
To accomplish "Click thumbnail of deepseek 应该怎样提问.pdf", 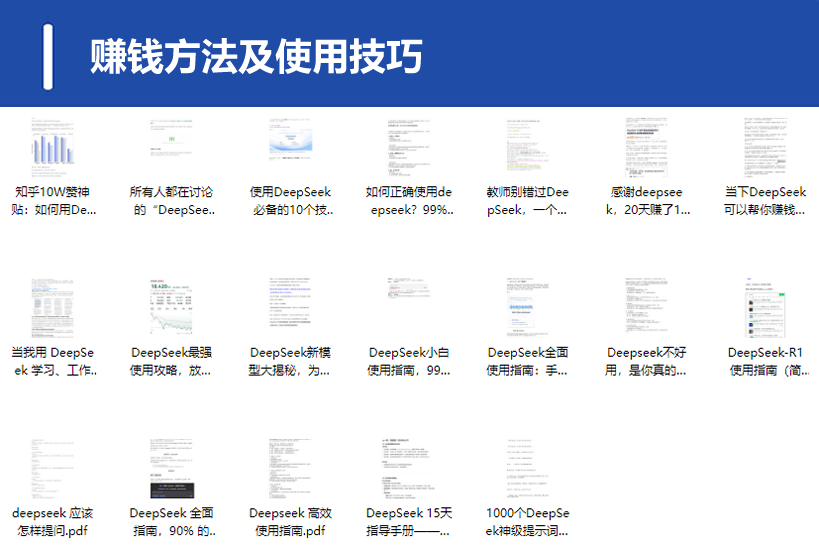I will 53,469.
